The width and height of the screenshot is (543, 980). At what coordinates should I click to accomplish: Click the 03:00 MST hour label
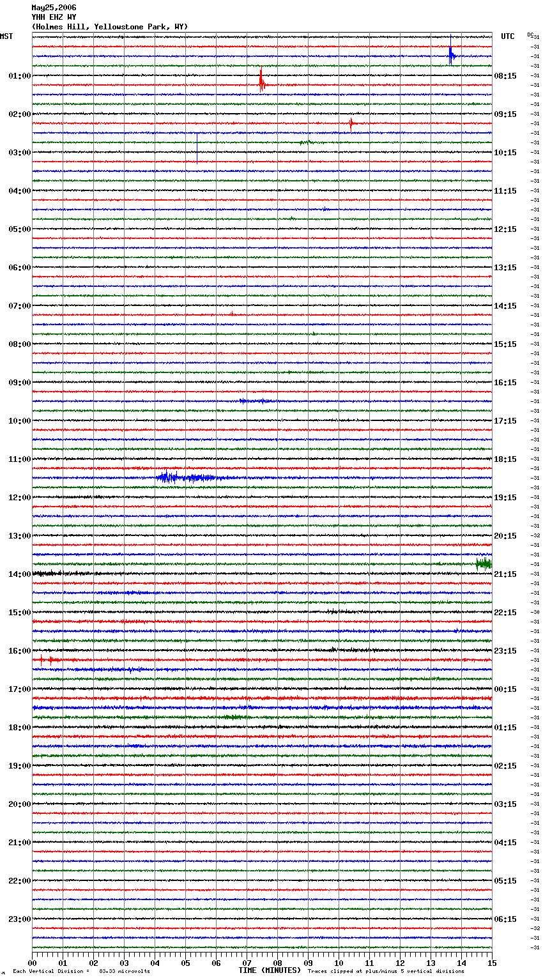click(20, 153)
